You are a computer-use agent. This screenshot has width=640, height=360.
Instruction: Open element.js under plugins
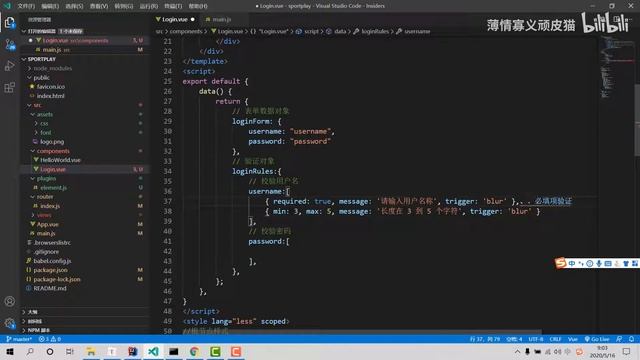[53, 188]
